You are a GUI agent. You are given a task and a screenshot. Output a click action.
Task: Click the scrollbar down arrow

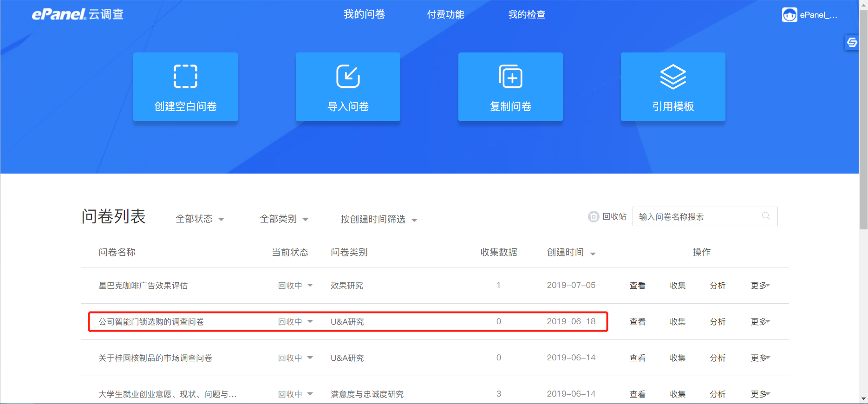863,399
